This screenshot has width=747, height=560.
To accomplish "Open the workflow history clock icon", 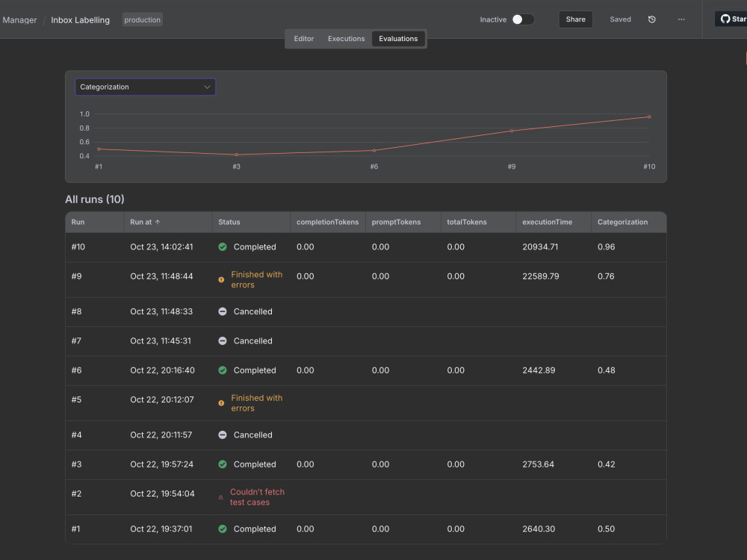I will [x=651, y=19].
